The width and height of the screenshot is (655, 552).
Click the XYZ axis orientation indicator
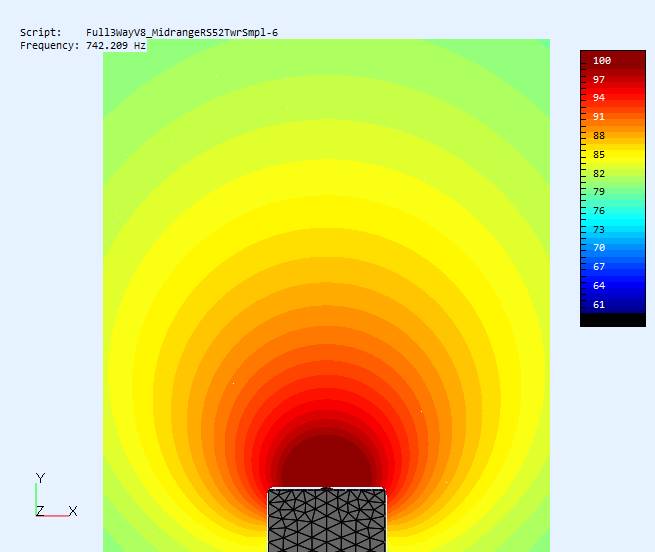click(56, 496)
